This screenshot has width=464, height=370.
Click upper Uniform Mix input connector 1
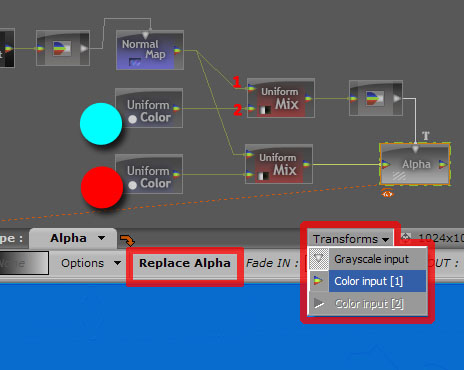[x=251, y=88]
